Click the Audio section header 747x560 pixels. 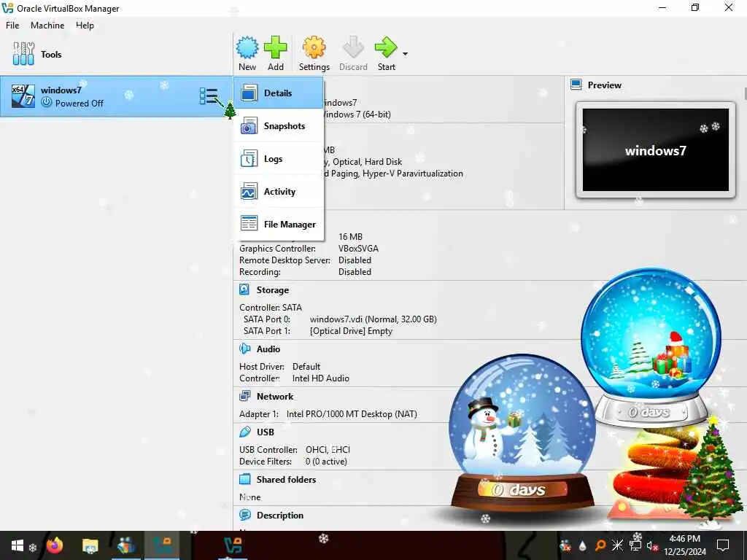[x=268, y=349]
